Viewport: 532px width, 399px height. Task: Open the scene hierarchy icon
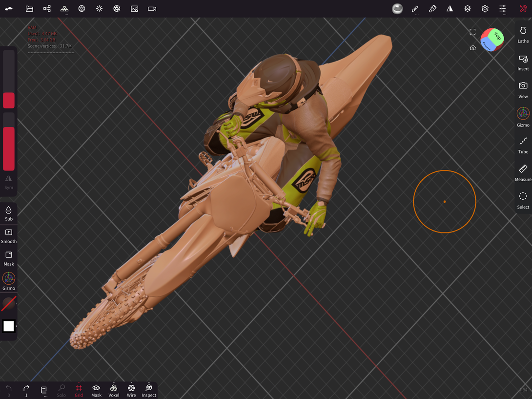47,9
